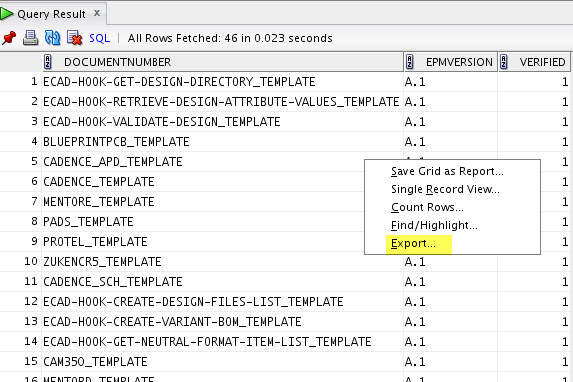Refresh the query results
Screen dimensions: 573x382
pos(52,38)
